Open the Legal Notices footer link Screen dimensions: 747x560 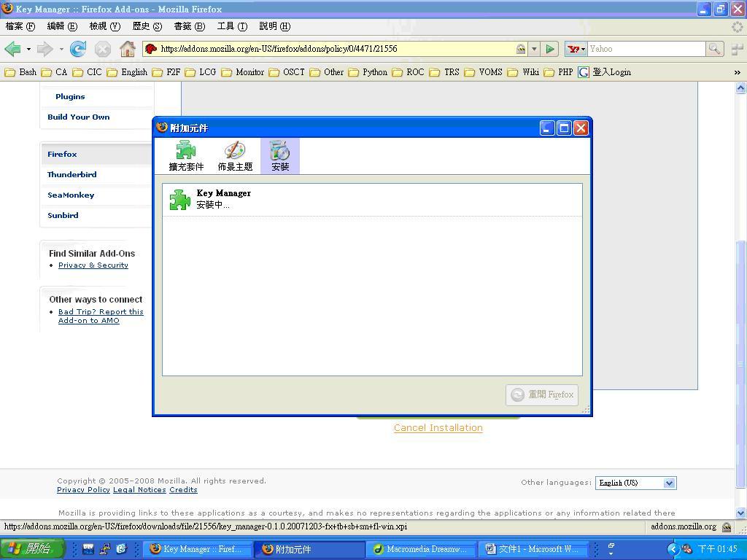point(139,490)
